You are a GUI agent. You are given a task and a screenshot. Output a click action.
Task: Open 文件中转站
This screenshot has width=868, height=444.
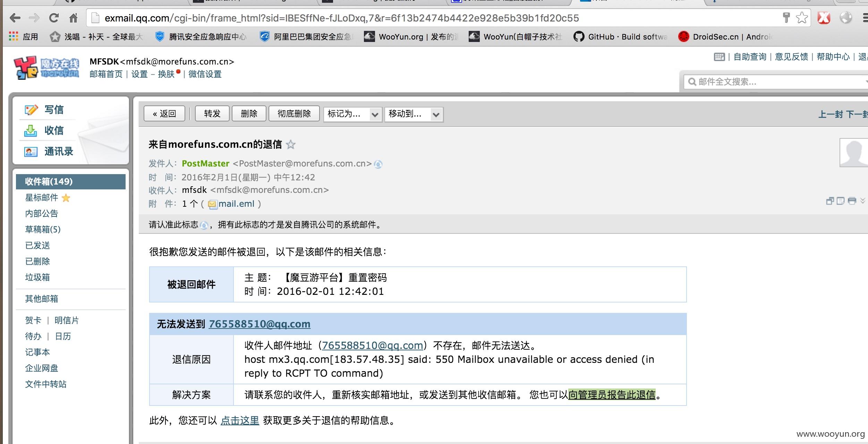point(46,384)
